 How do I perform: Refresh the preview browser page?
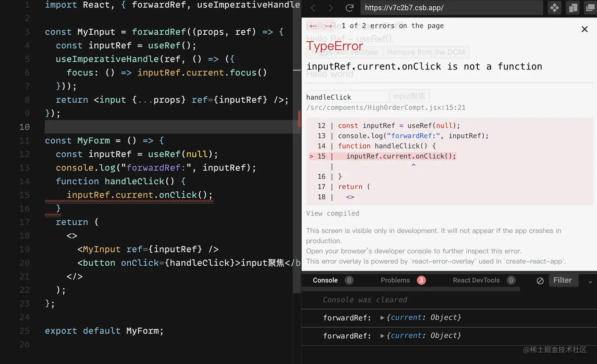click(x=349, y=8)
